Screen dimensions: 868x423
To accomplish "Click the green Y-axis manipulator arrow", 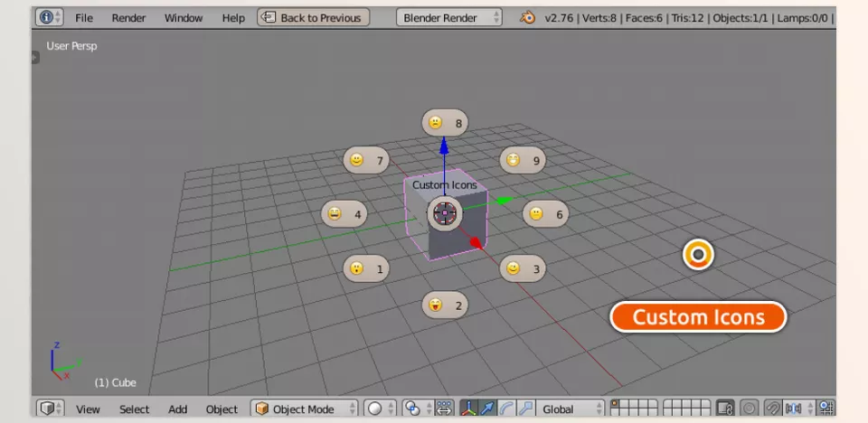I will tap(504, 200).
